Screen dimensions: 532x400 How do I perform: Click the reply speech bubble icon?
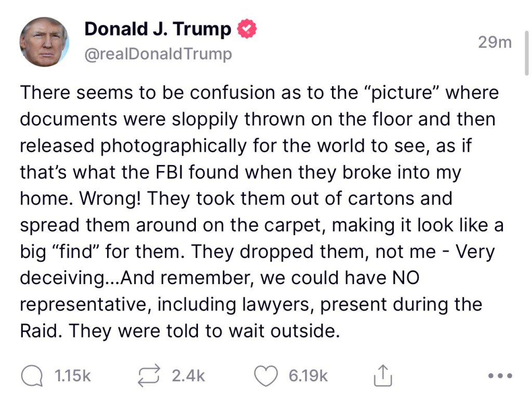tap(32, 376)
